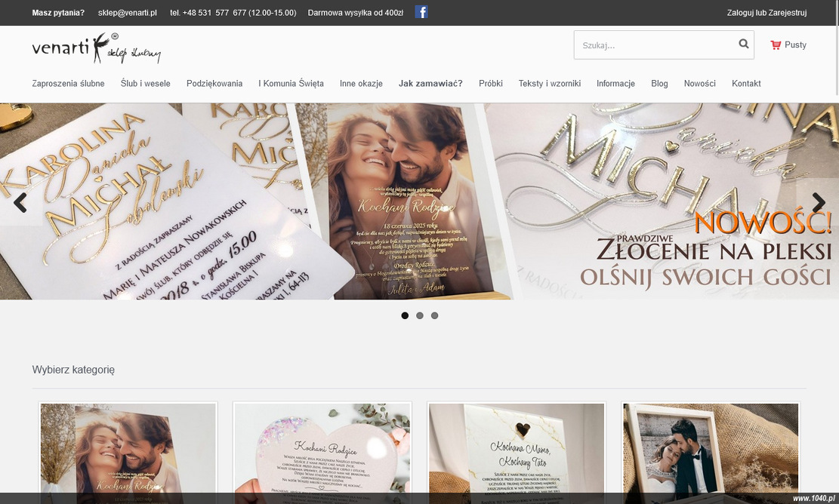Open Nowości menu item
The width and height of the screenshot is (839, 504).
coord(700,84)
